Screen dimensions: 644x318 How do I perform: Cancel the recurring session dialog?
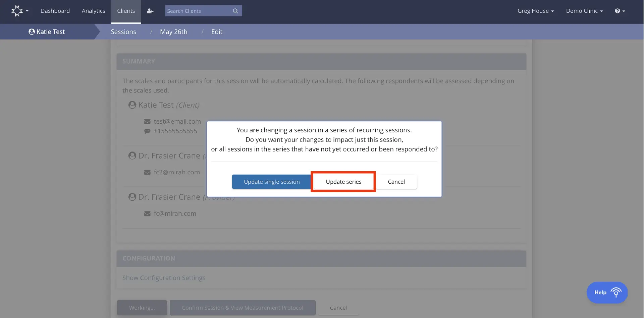396,181
